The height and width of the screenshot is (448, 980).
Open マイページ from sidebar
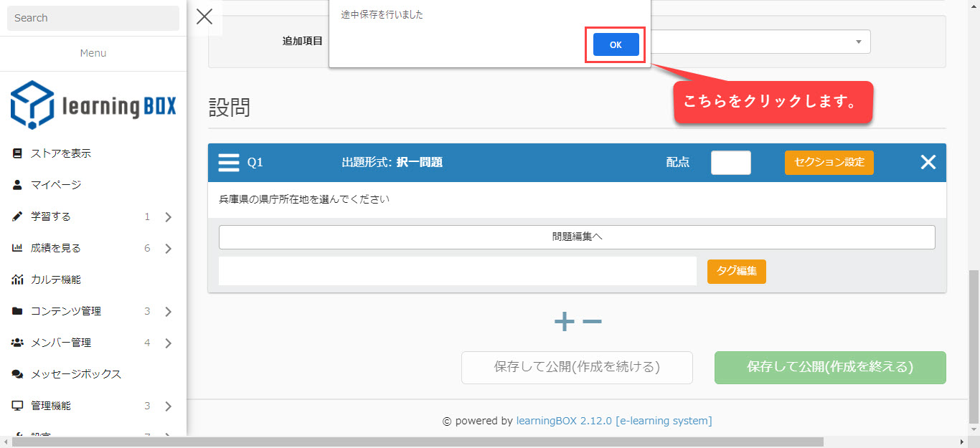pyautogui.click(x=56, y=185)
